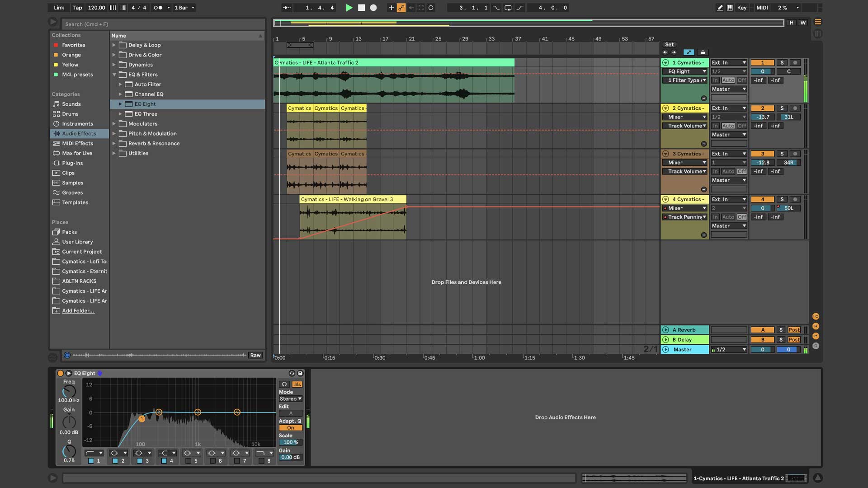This screenshot has height=488, width=868.
Task: Toggle EQ Eight spectrum analyzer icon
Action: (297, 384)
